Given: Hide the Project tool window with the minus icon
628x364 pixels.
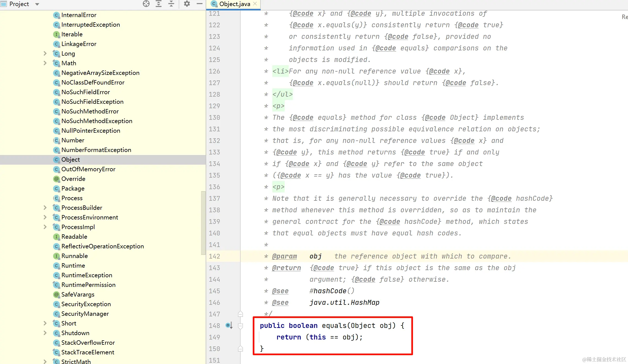Looking at the screenshot, I should [x=200, y=4].
